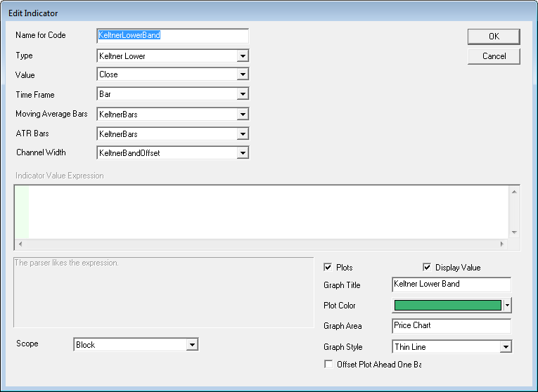Open the Graph Style dropdown showing Thin Line
This screenshot has height=392, width=538.
(x=505, y=347)
